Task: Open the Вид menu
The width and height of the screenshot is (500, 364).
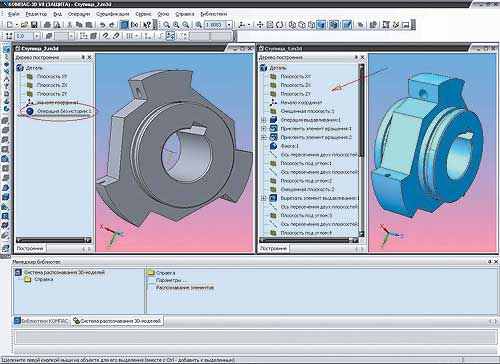Action: (x=57, y=14)
